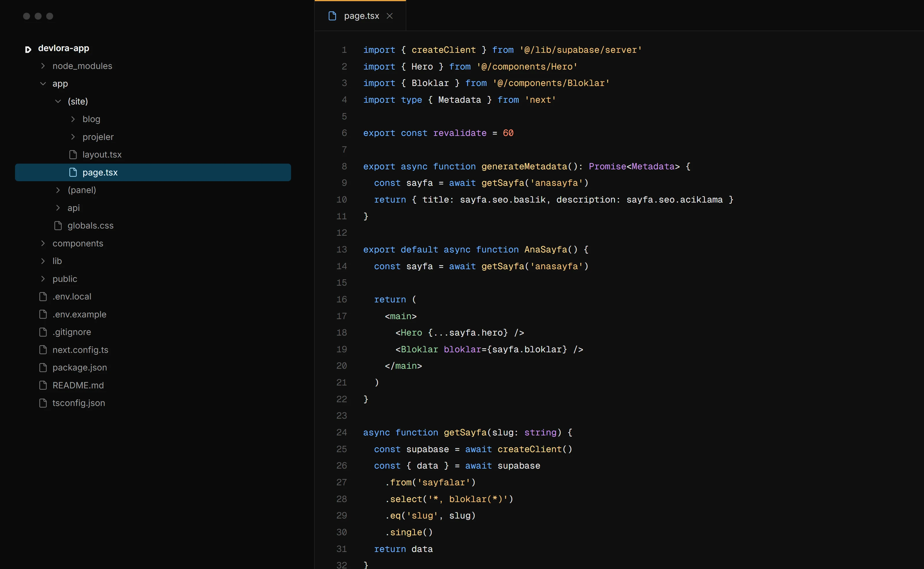Click the '.single()' call on line 30
Image resolution: width=924 pixels, height=569 pixels.
[x=409, y=532]
